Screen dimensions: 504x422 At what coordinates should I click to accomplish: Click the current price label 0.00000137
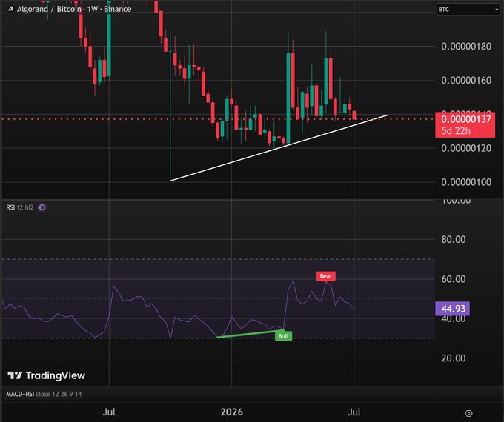click(x=465, y=119)
